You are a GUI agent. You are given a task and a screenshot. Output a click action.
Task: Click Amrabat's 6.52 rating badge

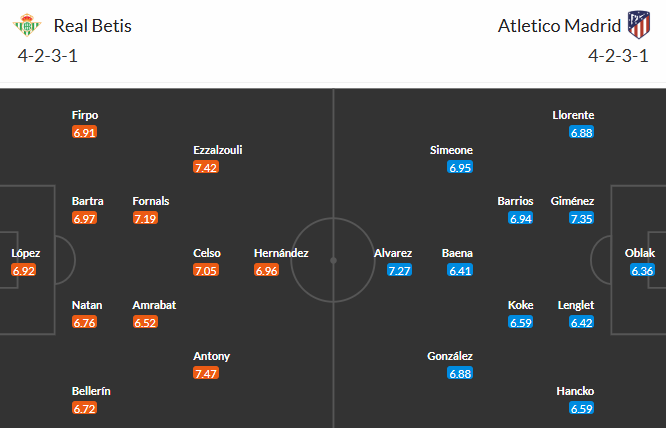[x=145, y=322]
